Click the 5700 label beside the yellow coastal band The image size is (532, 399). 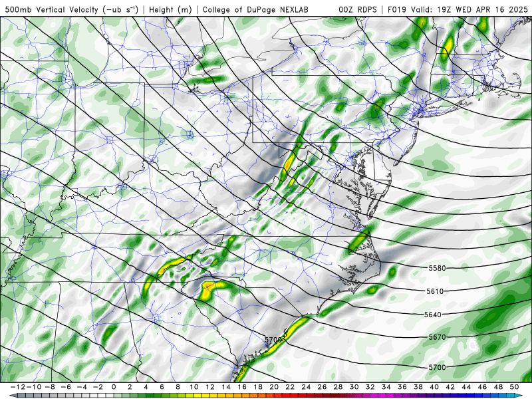273,340
